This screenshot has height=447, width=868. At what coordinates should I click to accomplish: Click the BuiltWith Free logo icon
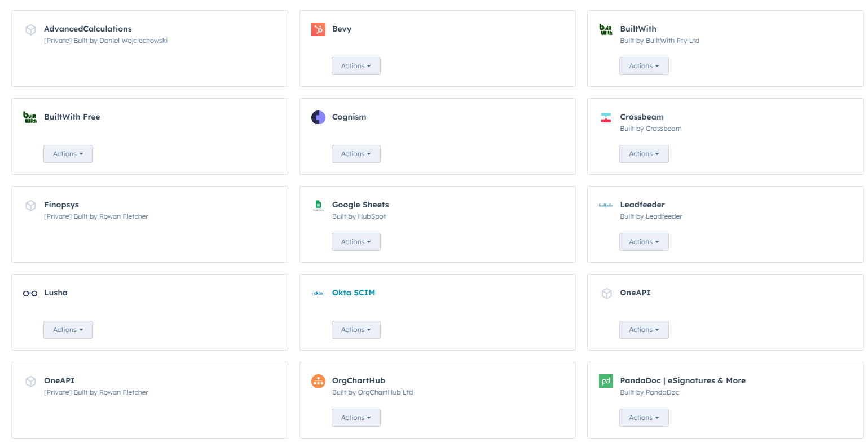coord(30,117)
